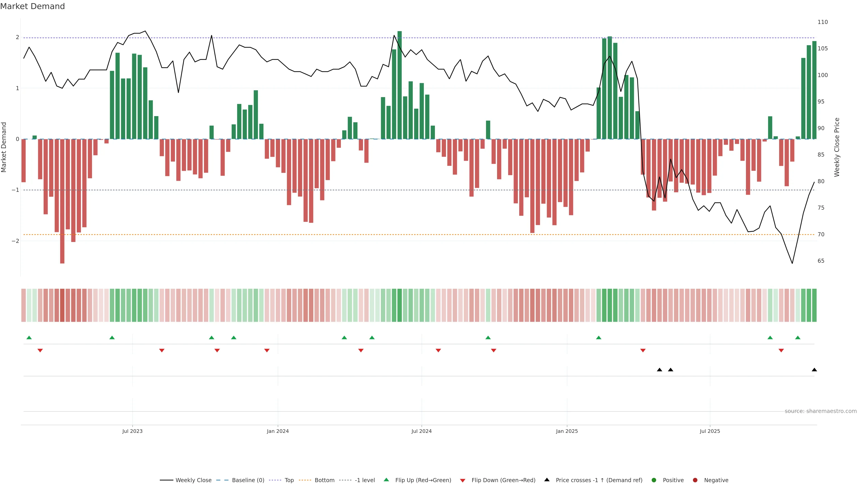
Task: Click the source: sharemaestro.com text
Action: tap(821, 411)
